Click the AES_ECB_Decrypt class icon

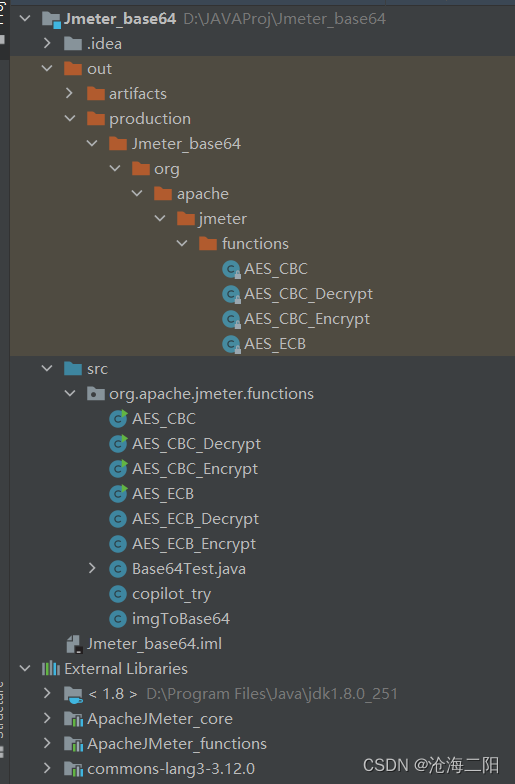point(118,519)
